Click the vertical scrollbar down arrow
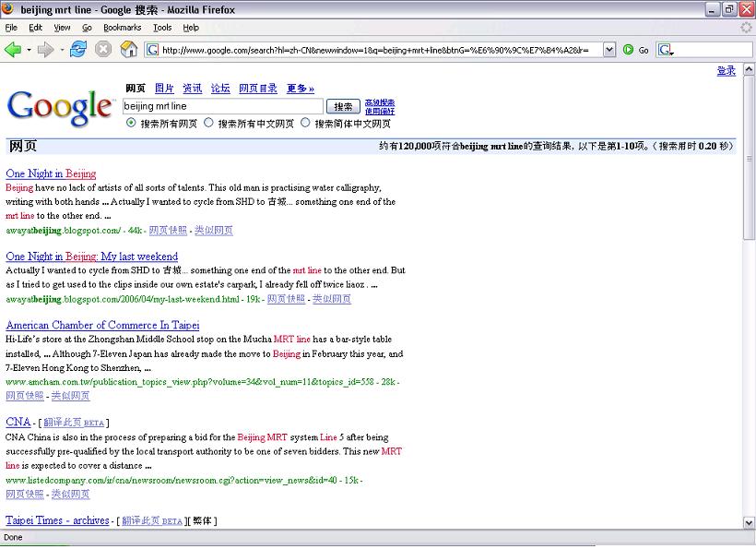 point(749,522)
